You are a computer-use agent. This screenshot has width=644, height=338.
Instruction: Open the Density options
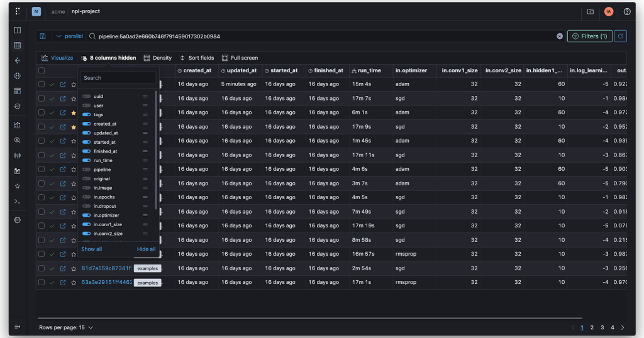click(x=158, y=58)
